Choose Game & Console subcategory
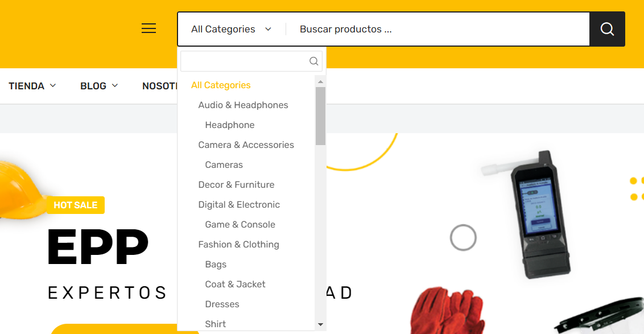The height and width of the screenshot is (334, 644). click(x=240, y=225)
